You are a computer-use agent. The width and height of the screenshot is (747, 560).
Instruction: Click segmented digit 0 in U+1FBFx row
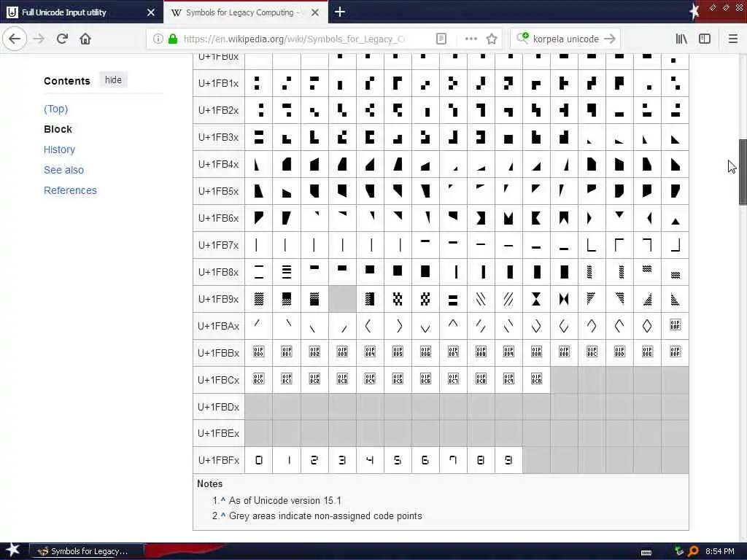click(x=259, y=460)
